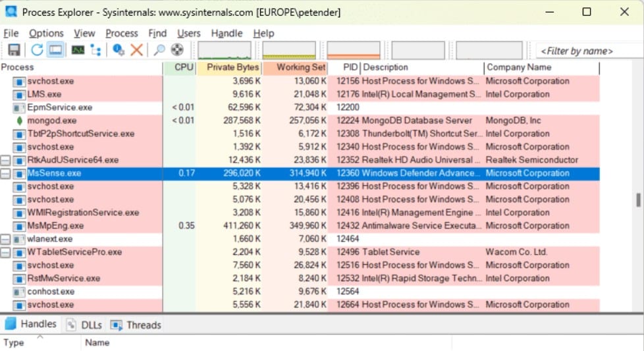Click the Realtek Semiconductor company cell

click(x=531, y=160)
